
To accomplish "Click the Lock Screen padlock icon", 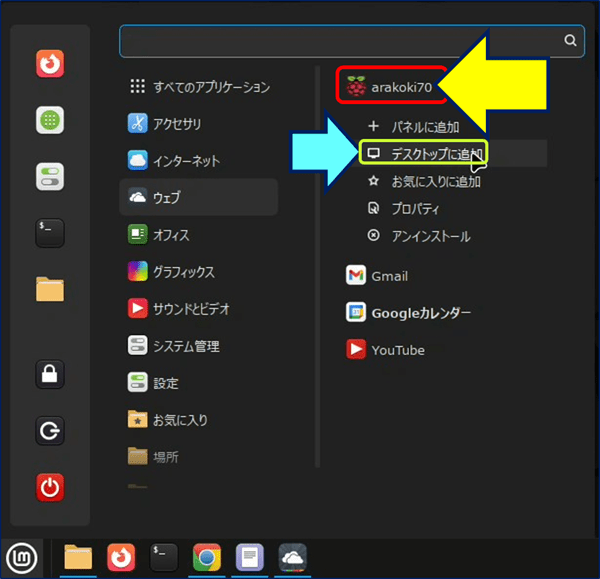I will click(50, 374).
